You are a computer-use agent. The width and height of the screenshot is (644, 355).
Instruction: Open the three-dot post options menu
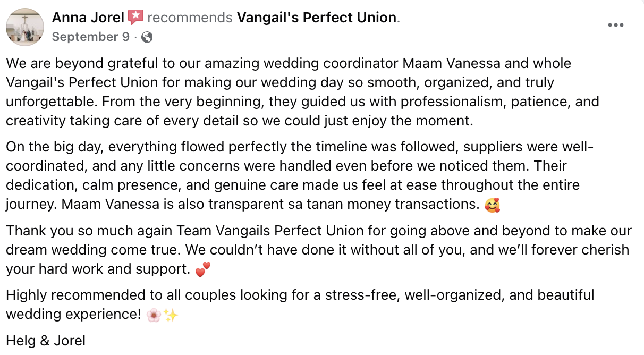click(615, 26)
